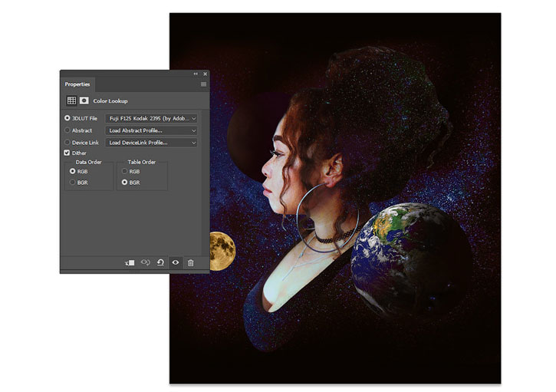Select the Abstract radio button
Viewport: 556px width, 392px height.
67,130
